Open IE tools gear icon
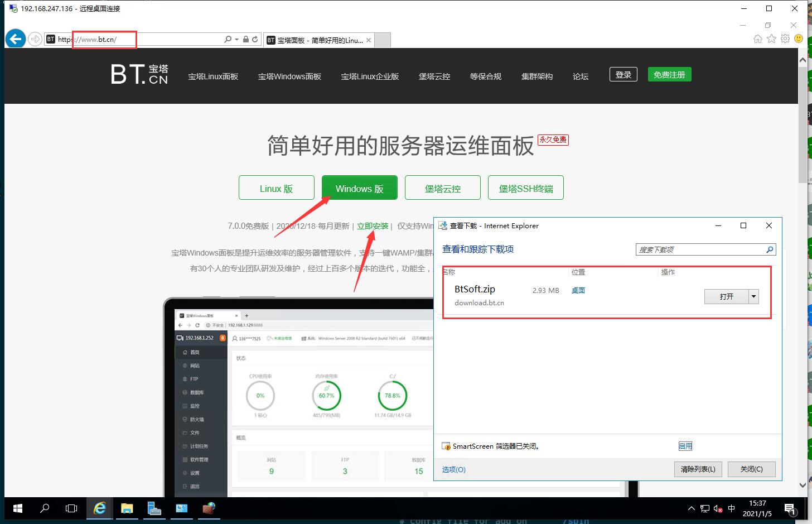 [x=785, y=39]
